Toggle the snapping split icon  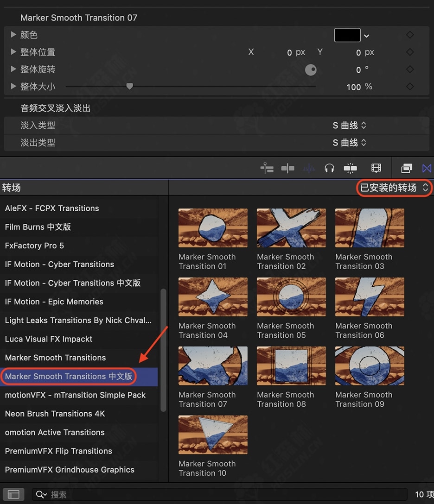351,168
